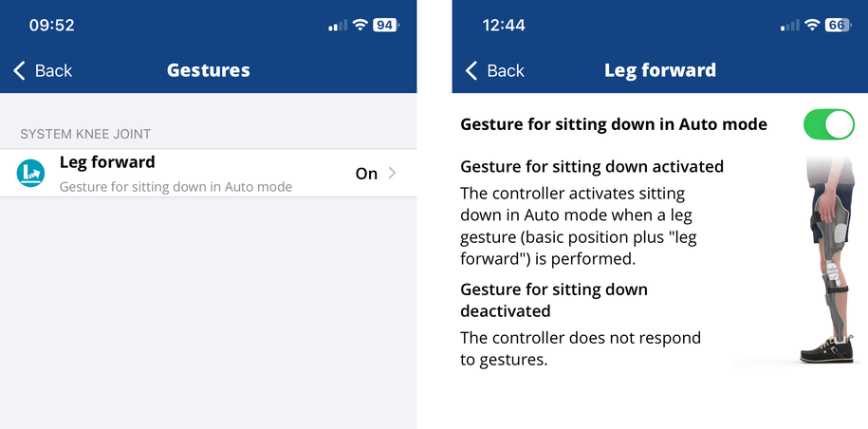Tap the back chevron beside the Leg forward title
Screen dimensions: 868x429
pos(472,70)
